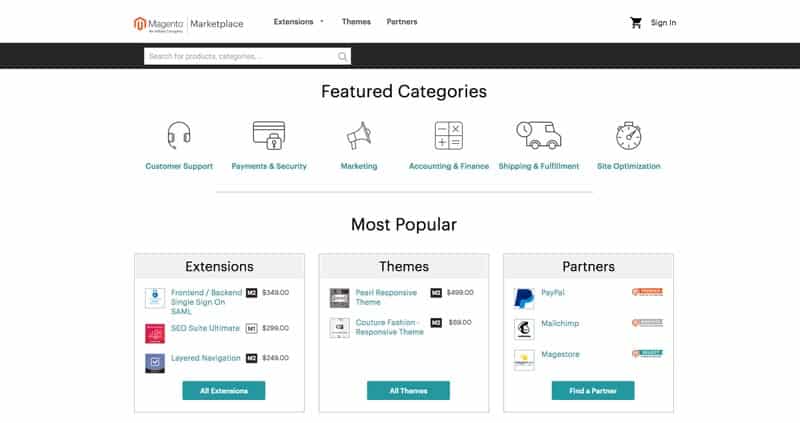Screen dimensions: 800x423
Task: Open the Frontend / Backend Single Sign On thumbnail
Action: (155, 298)
